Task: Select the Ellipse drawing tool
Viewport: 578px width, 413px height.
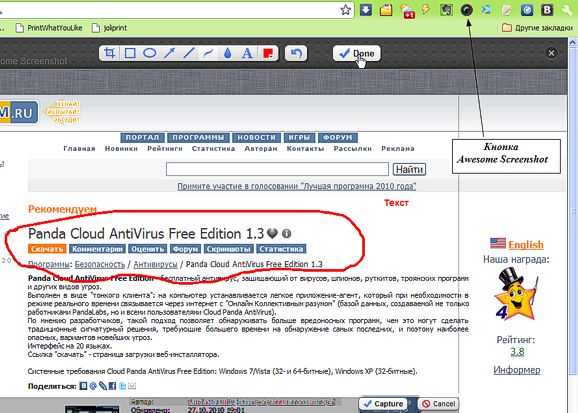Action: (149, 53)
